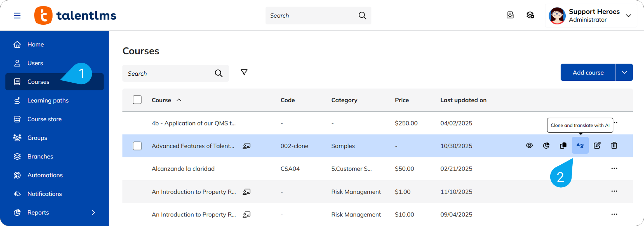This screenshot has height=226, width=644.
Task: Tick the Advanced Features course checkbox
Action: coord(137,146)
